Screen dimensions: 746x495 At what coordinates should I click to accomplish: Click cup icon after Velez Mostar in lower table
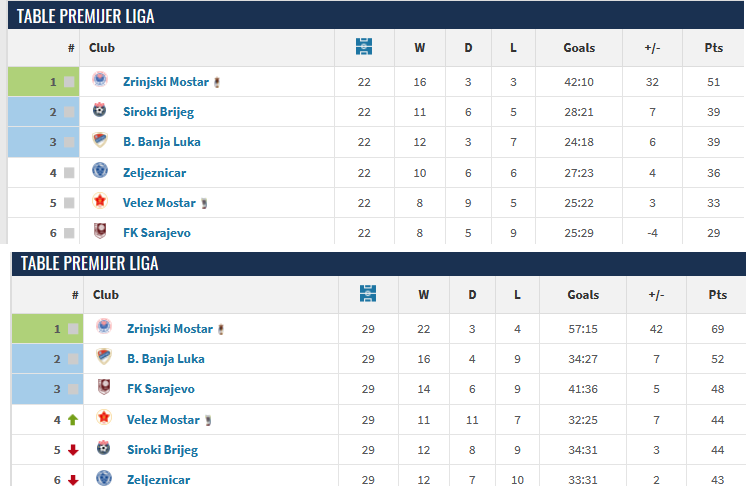[x=208, y=420]
